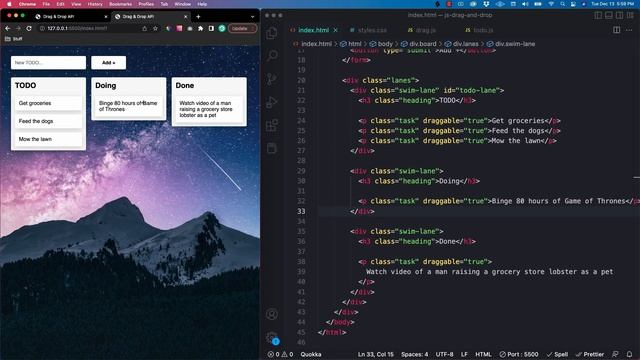Click the macOS volume icon
This screenshot has width=640, height=360.
coord(525,4)
